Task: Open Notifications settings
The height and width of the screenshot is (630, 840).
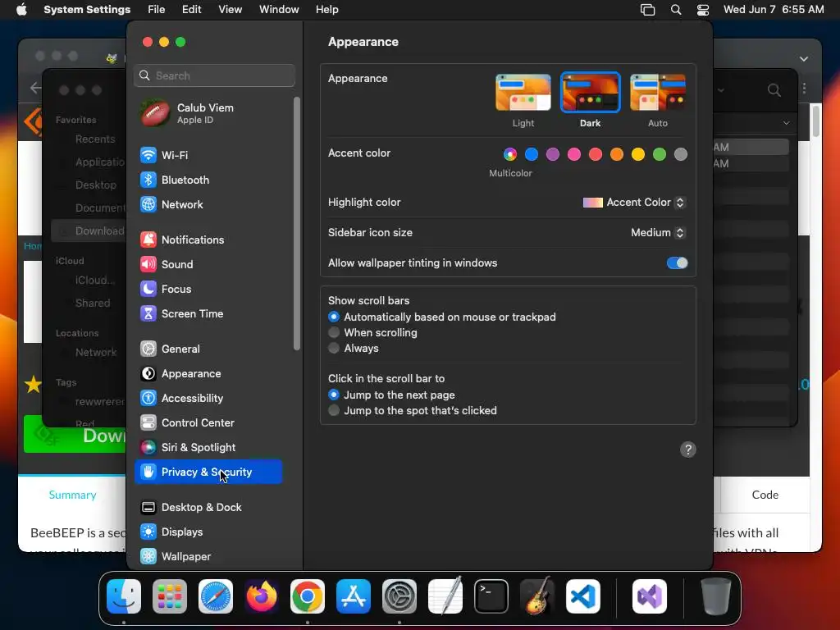Action: click(x=208, y=240)
